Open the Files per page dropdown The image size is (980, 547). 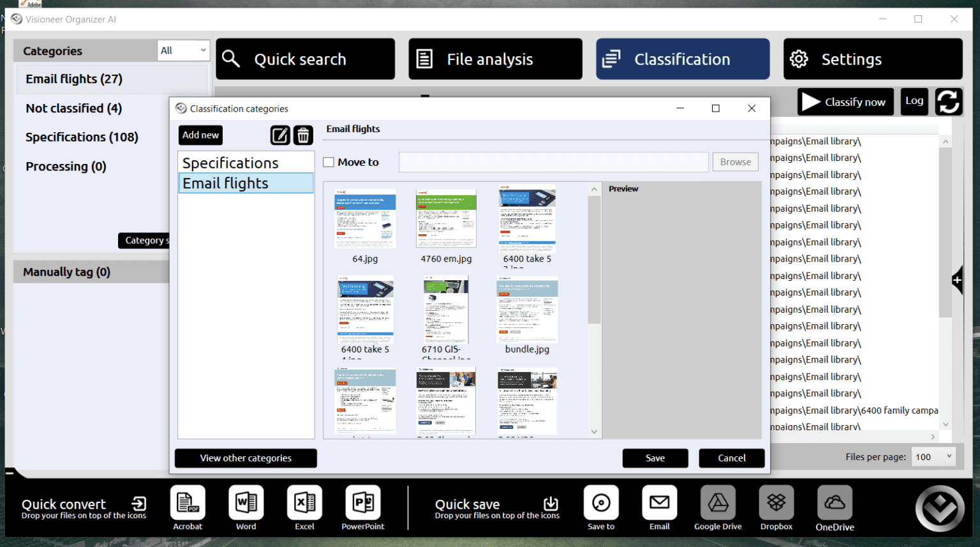coord(933,456)
